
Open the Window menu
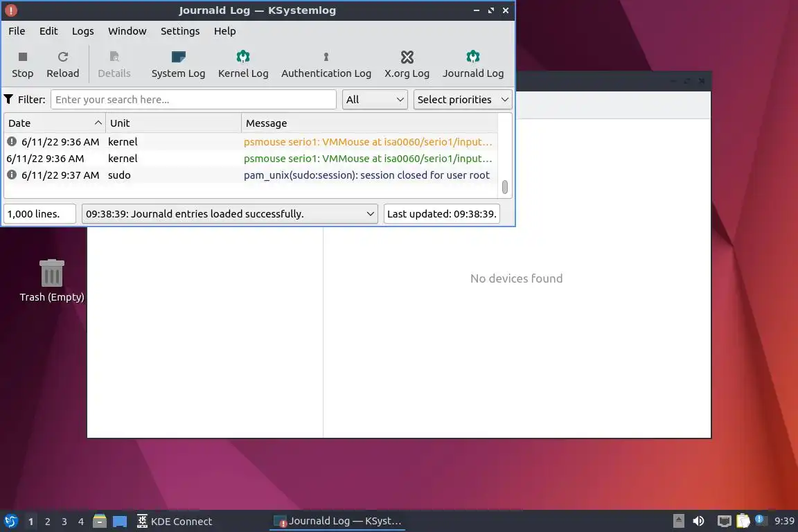point(127,31)
